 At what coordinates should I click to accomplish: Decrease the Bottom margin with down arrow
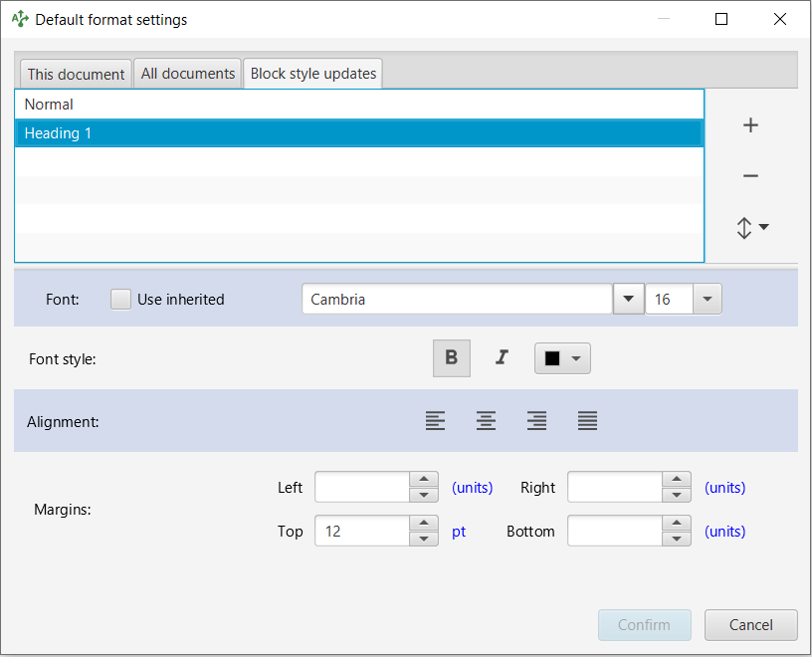(677, 539)
